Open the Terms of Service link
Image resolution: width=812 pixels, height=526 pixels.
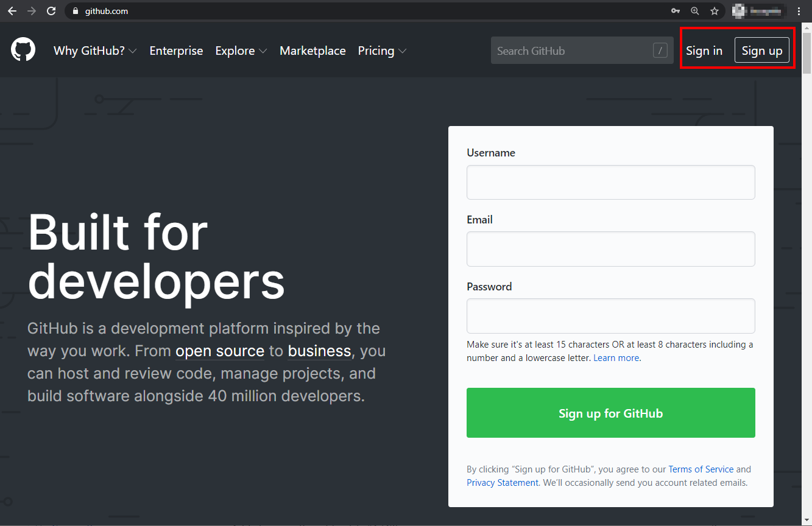point(701,469)
